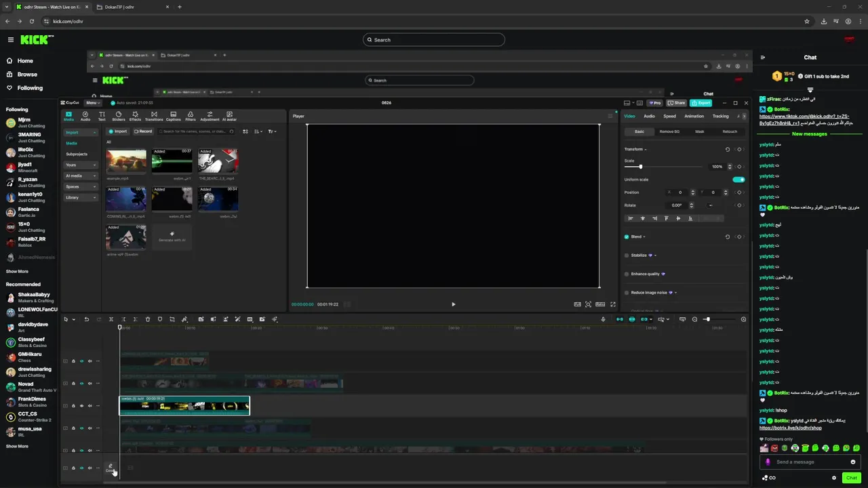Open Kick chat settings gear
Viewport: 868px width, 488px height.
(834, 478)
